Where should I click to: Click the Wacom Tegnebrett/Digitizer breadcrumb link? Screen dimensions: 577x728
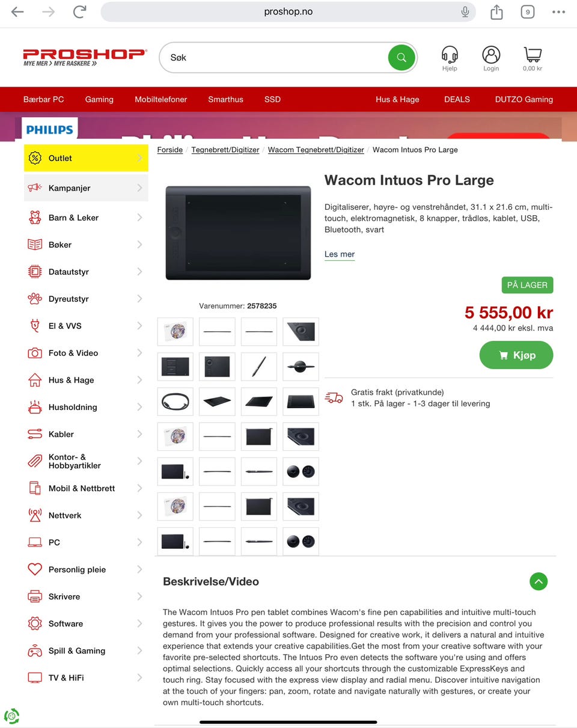pyautogui.click(x=316, y=150)
